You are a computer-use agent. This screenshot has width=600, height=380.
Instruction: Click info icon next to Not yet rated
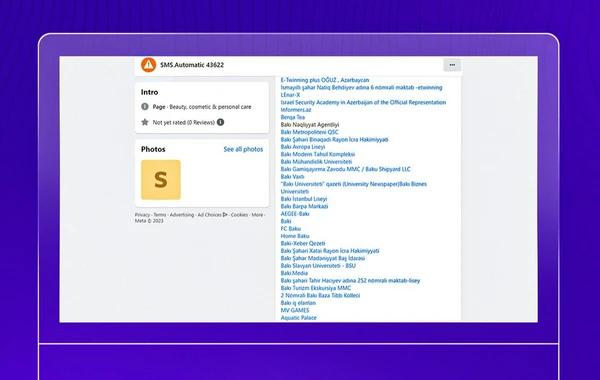click(220, 122)
